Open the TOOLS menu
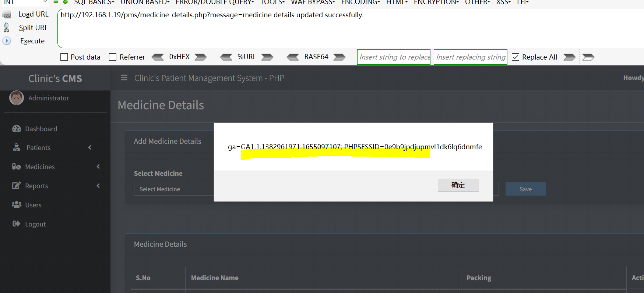The width and height of the screenshot is (644, 293). [x=272, y=2]
